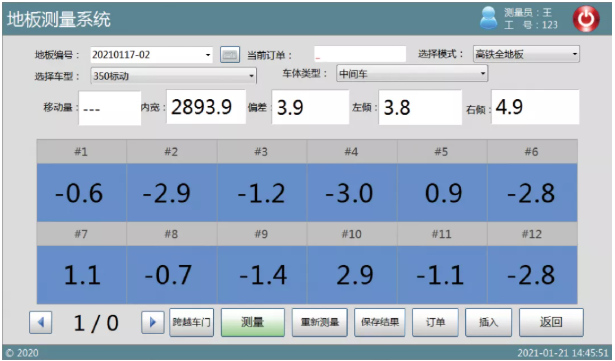The width and height of the screenshot is (615, 361).
Task: Click the 订单 button
Action: point(435,323)
